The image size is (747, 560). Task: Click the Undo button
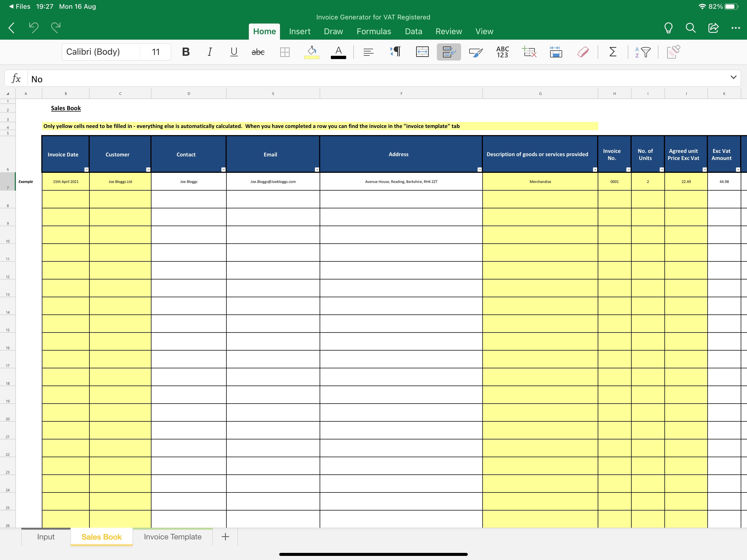coord(34,28)
